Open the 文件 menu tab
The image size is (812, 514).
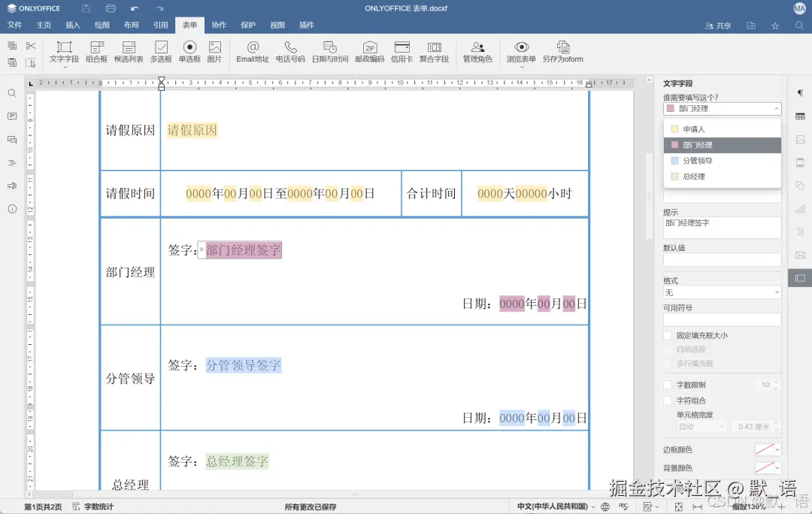14,25
